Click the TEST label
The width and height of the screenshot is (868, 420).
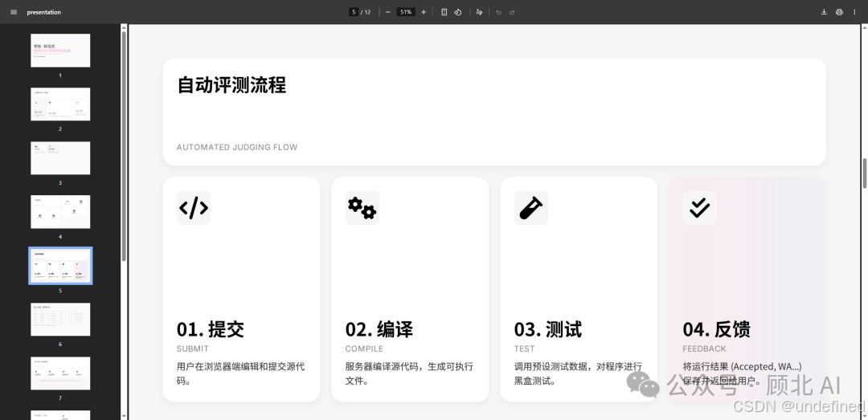click(524, 349)
